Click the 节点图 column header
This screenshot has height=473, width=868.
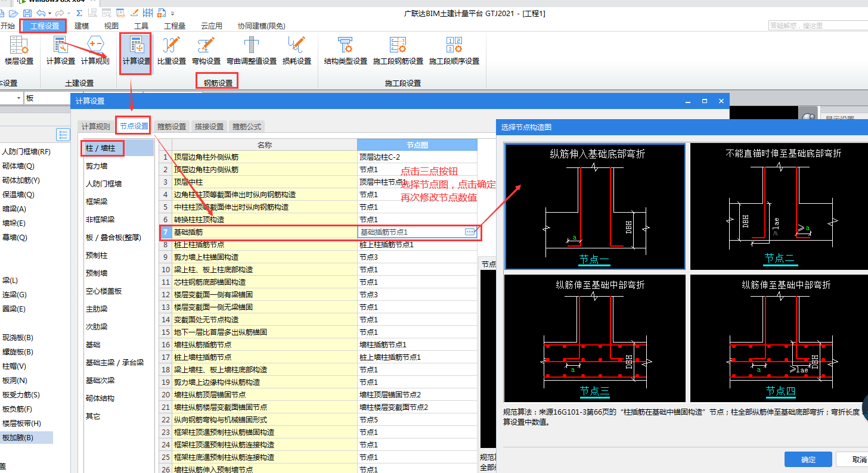pyautogui.click(x=417, y=145)
